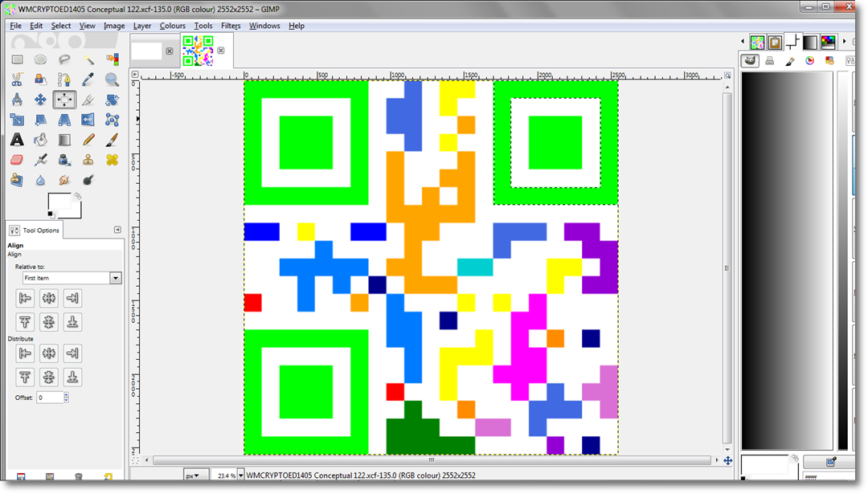Viewport: 868px width, 494px height.
Task: Choose the Bucket Fill tool
Action: [40, 140]
